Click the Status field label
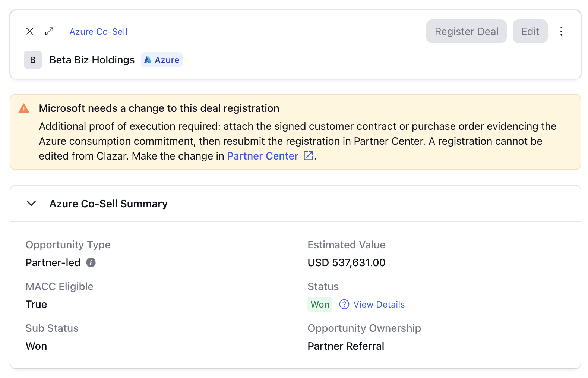 (x=323, y=286)
